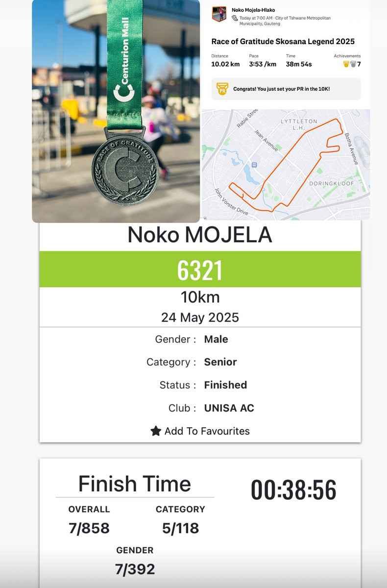Select the green bib number 6321 bar

click(x=200, y=269)
